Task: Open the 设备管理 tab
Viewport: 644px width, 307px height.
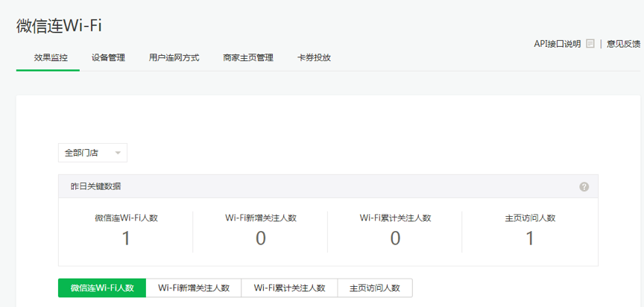Action: pyautogui.click(x=108, y=57)
